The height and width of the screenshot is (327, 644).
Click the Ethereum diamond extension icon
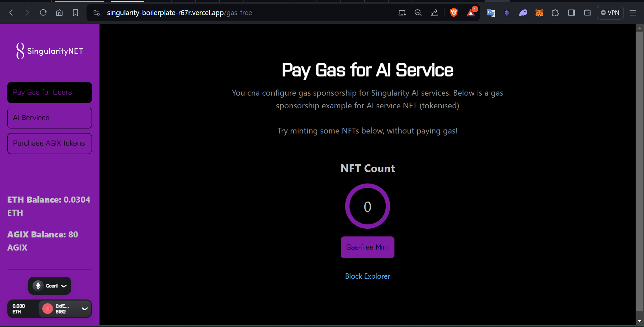pos(507,13)
